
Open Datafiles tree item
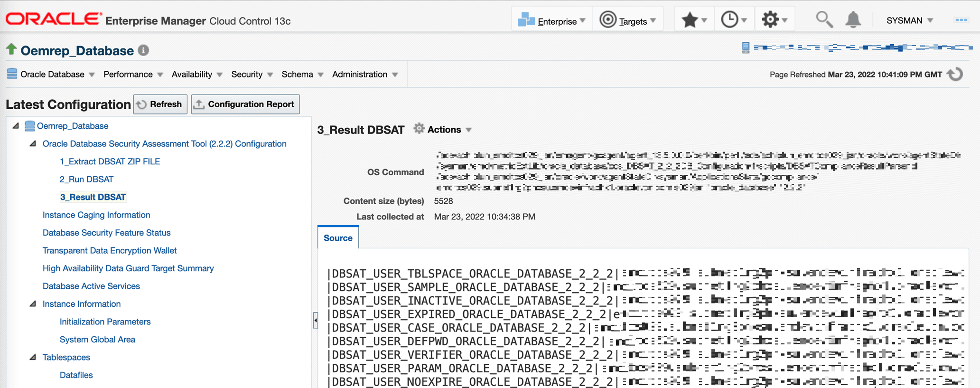(76, 375)
